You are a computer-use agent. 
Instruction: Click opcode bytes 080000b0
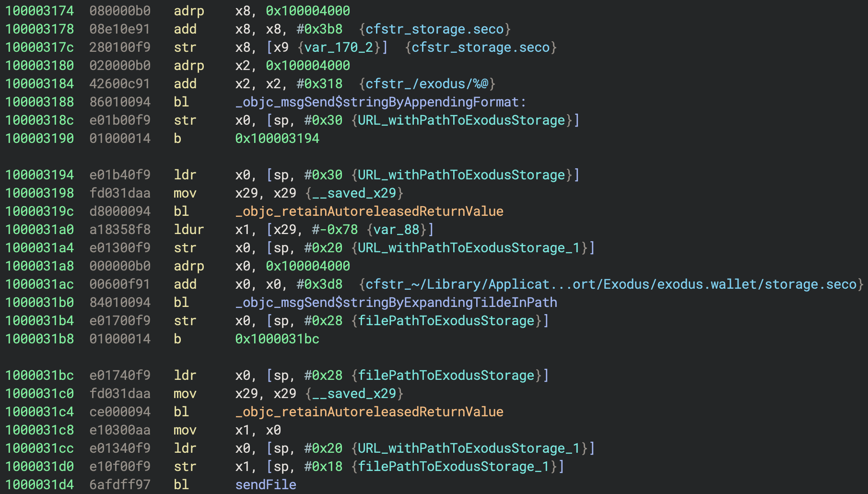pos(120,11)
